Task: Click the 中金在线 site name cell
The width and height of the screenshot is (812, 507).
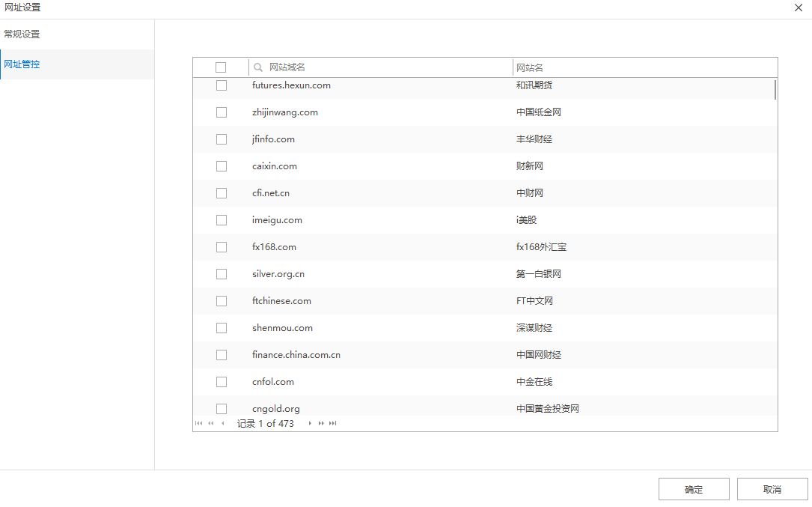Action: pyautogui.click(x=534, y=381)
